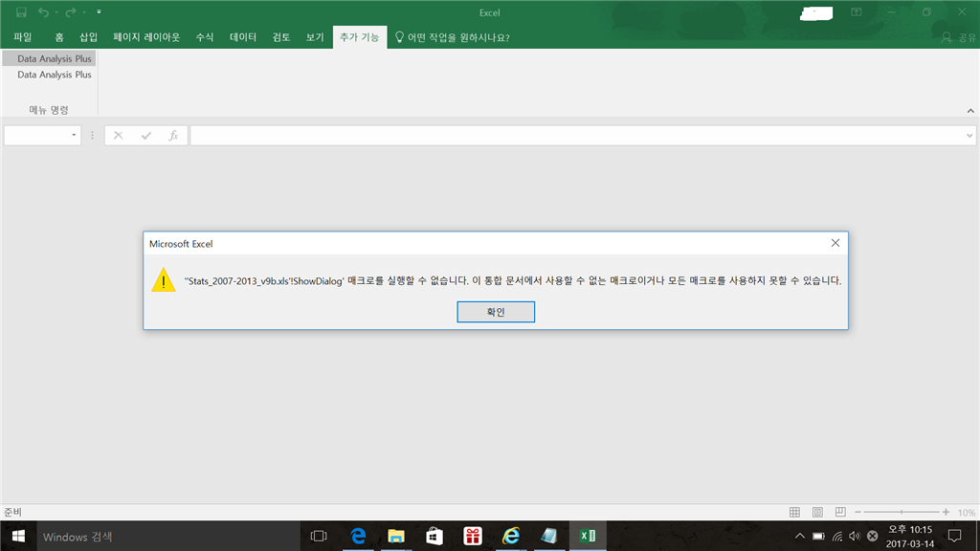
Task: Expand the formula bar with arrow
Action: 969,135
